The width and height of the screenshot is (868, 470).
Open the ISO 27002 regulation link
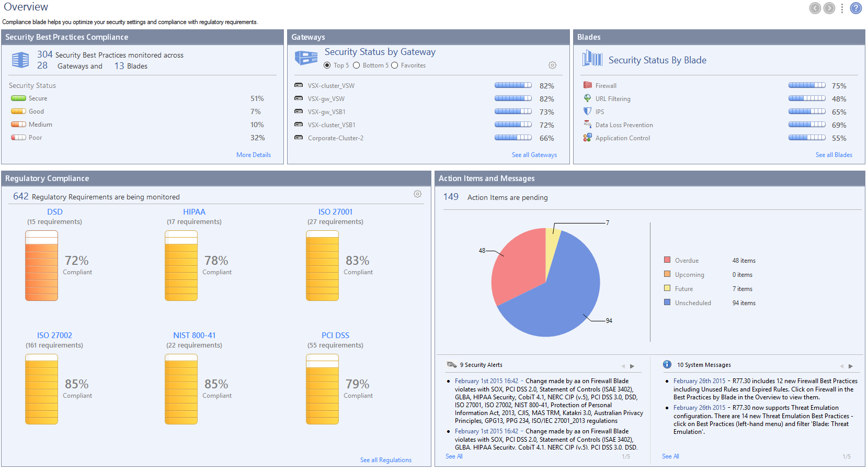(x=54, y=335)
